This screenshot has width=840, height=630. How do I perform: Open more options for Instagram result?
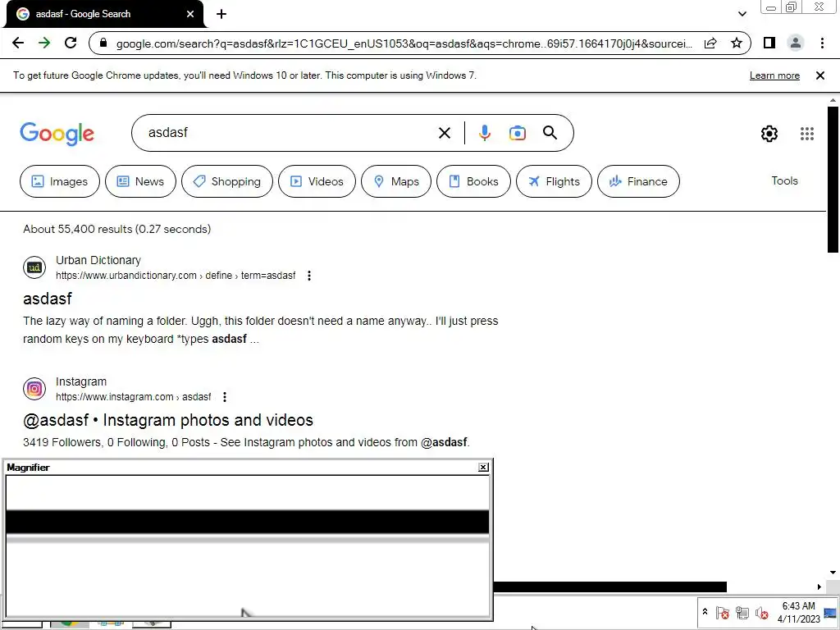click(225, 397)
